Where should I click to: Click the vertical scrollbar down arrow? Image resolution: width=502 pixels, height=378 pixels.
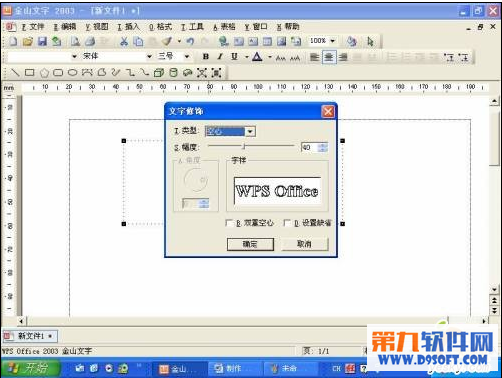click(494, 289)
